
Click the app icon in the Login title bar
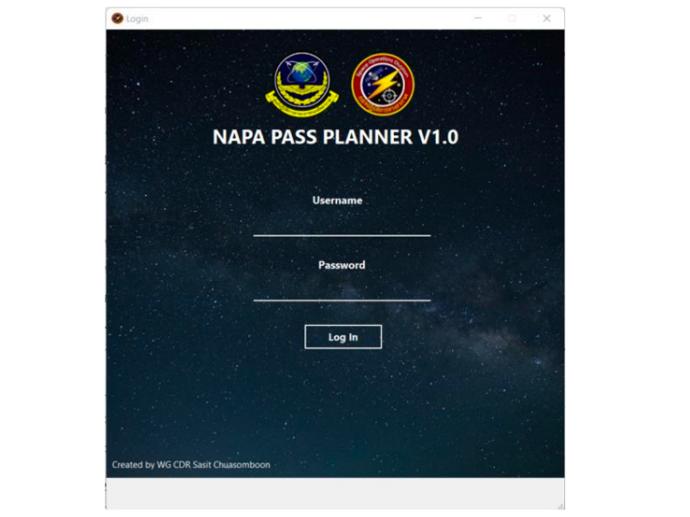(x=117, y=18)
